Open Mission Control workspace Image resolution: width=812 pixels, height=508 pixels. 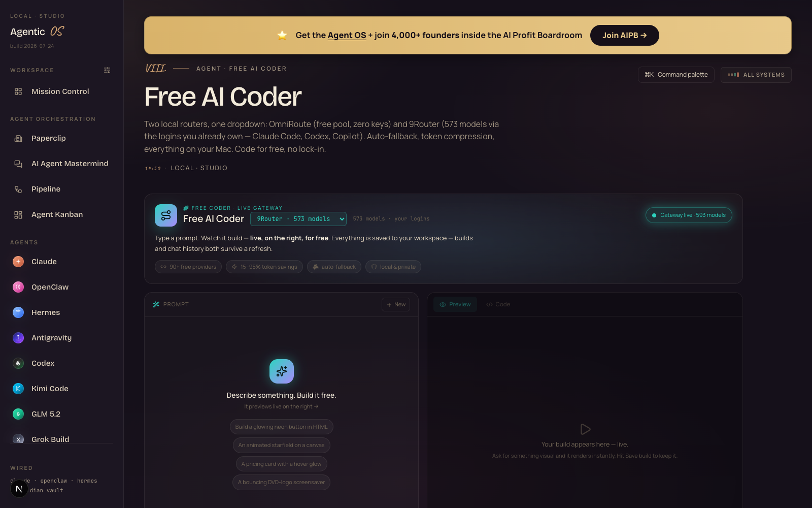62,91
